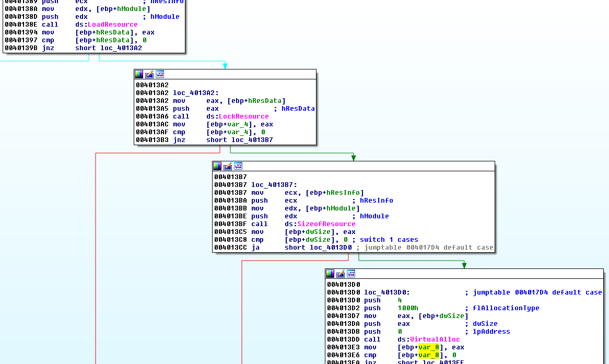Click the node color icon on the loc_4013D0 block
Screen dimensions: 609x364
(x=330, y=274)
